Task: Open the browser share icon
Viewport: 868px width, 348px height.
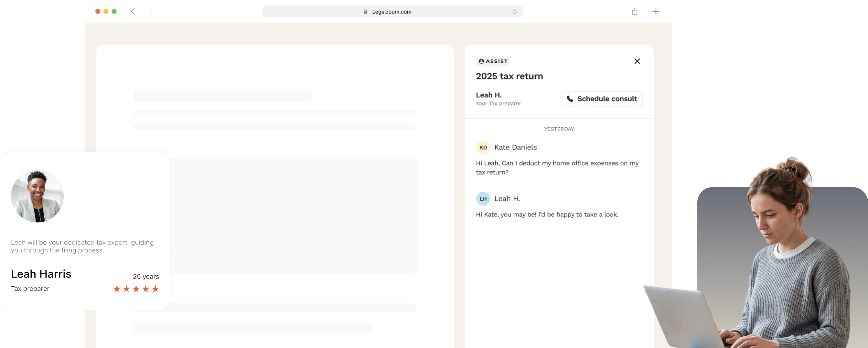Action: (635, 11)
